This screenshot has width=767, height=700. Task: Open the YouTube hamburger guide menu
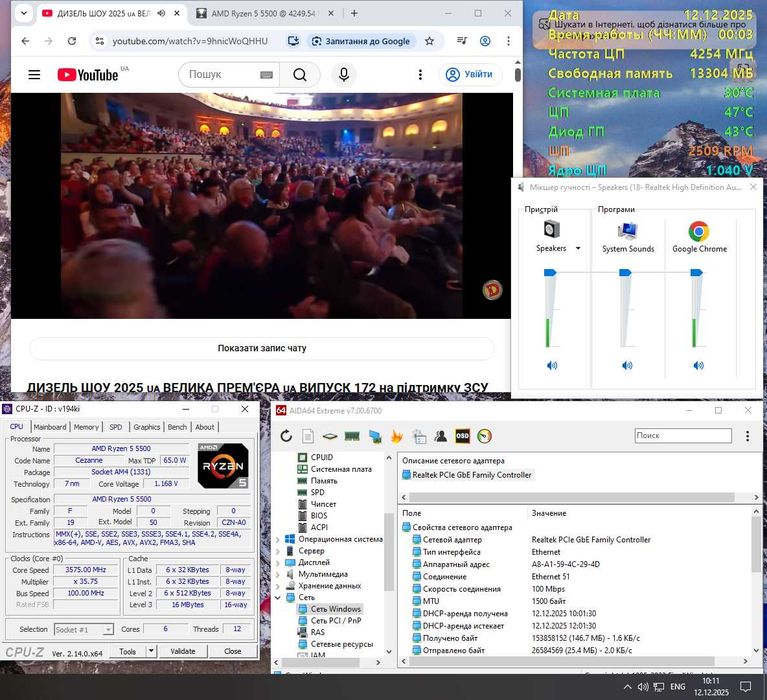(x=34, y=75)
